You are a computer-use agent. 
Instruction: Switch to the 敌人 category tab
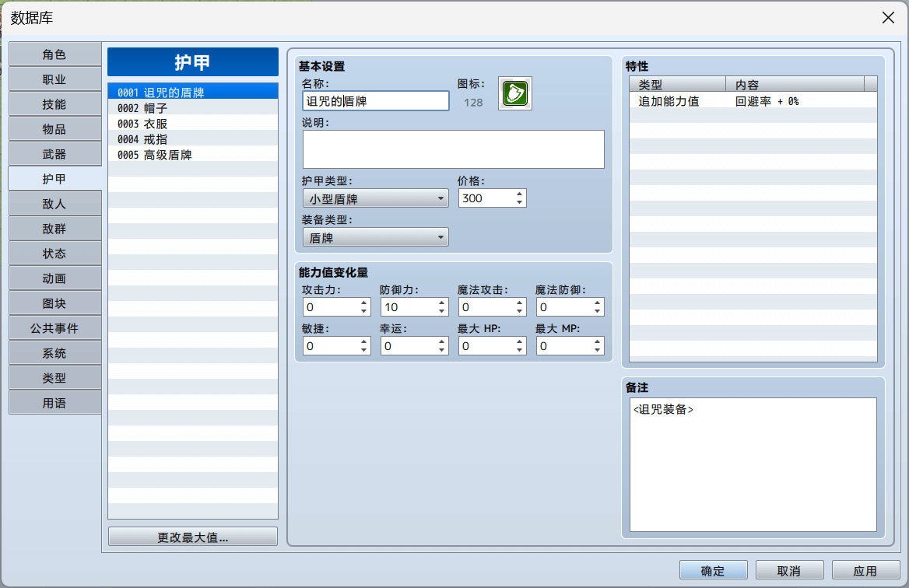tap(54, 203)
